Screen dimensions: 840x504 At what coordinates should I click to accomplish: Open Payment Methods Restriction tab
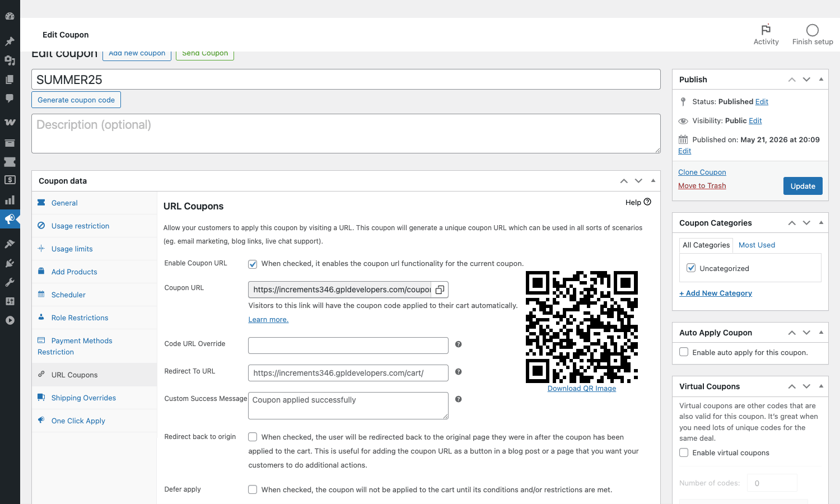click(x=94, y=346)
